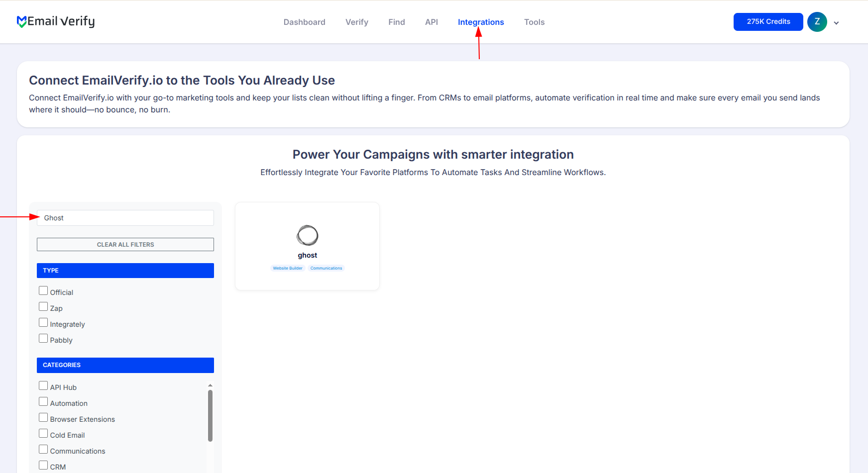Collapse the TYPE filter header

pyautogui.click(x=125, y=271)
